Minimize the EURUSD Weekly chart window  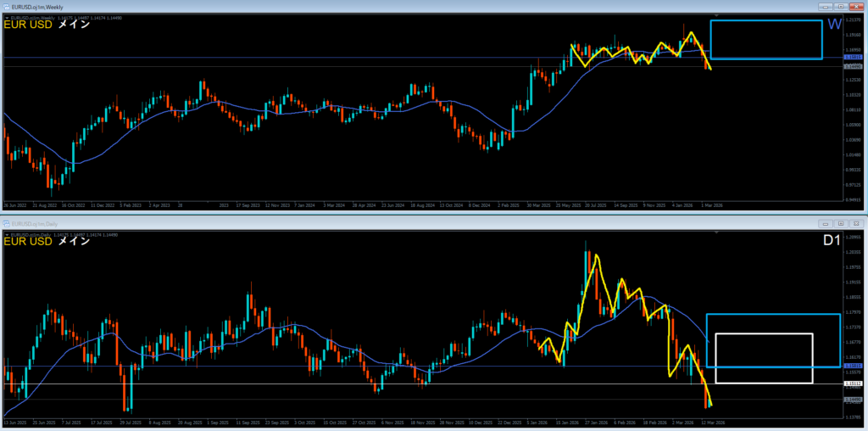coord(827,7)
